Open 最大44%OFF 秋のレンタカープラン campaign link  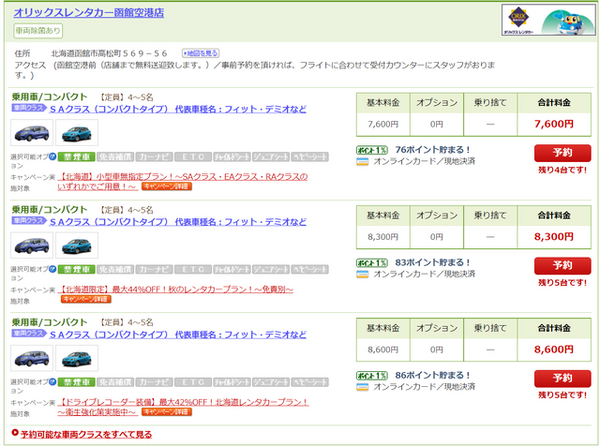175,290
